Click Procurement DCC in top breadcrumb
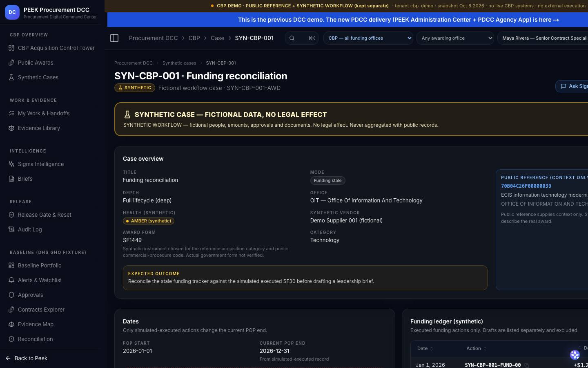 tap(154, 38)
